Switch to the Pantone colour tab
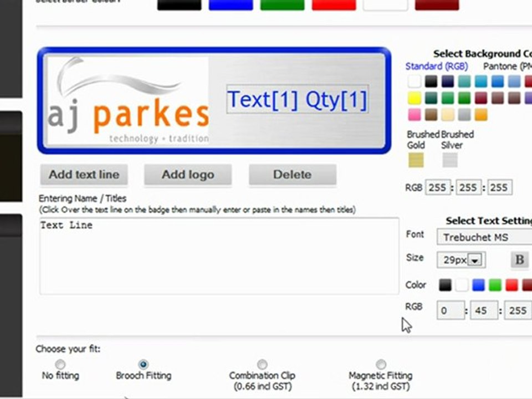532x399 pixels. pyautogui.click(x=508, y=66)
